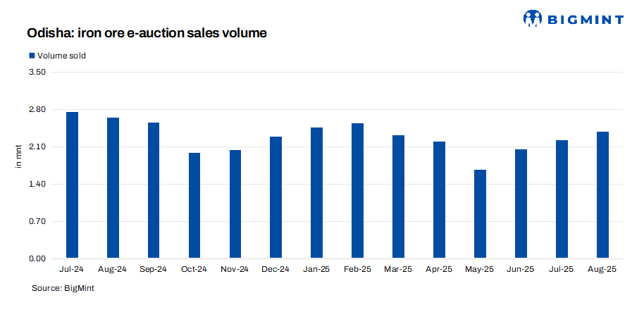
Task: Click the chart title text
Action: point(147,33)
